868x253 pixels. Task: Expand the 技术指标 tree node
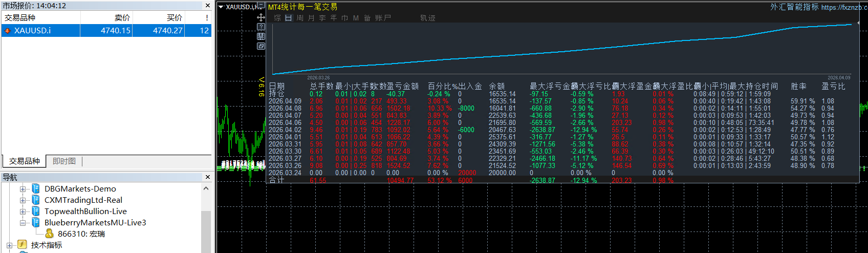[9, 245]
